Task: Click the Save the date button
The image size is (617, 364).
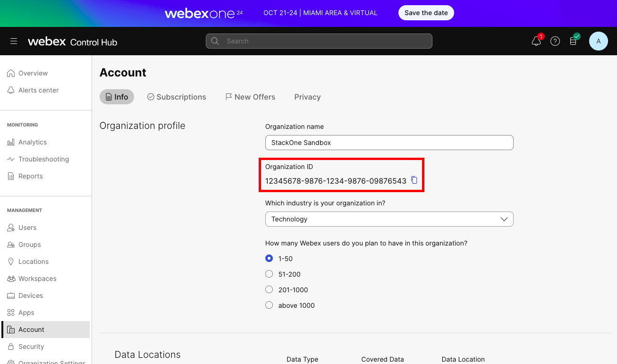Action: coord(426,13)
